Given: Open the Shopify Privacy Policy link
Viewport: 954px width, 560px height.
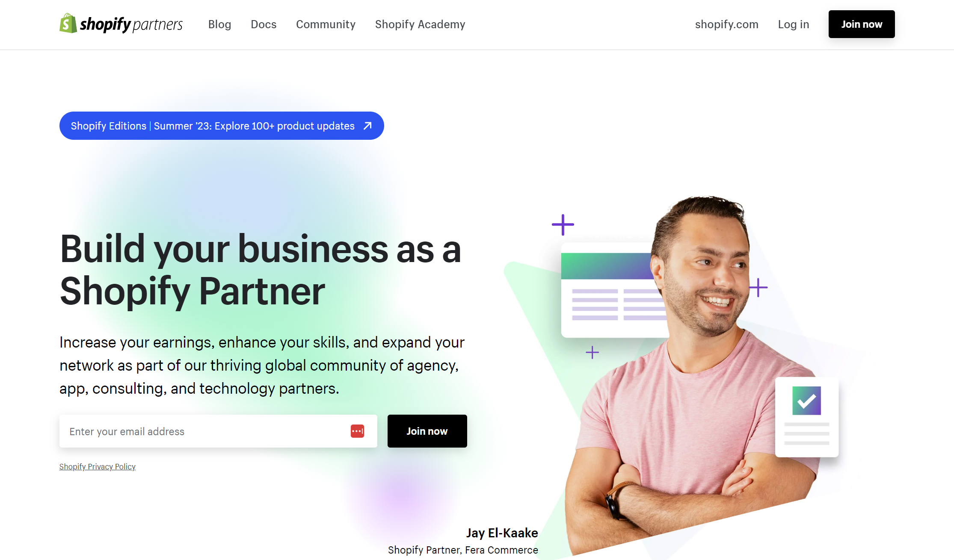Looking at the screenshot, I should click(x=97, y=466).
